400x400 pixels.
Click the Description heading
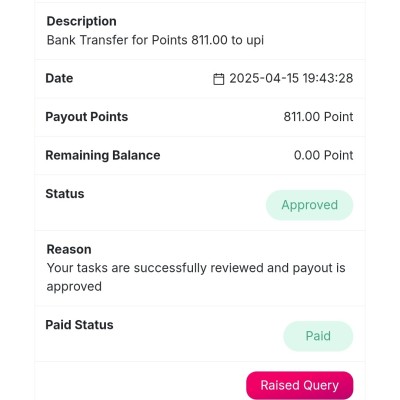click(x=82, y=21)
